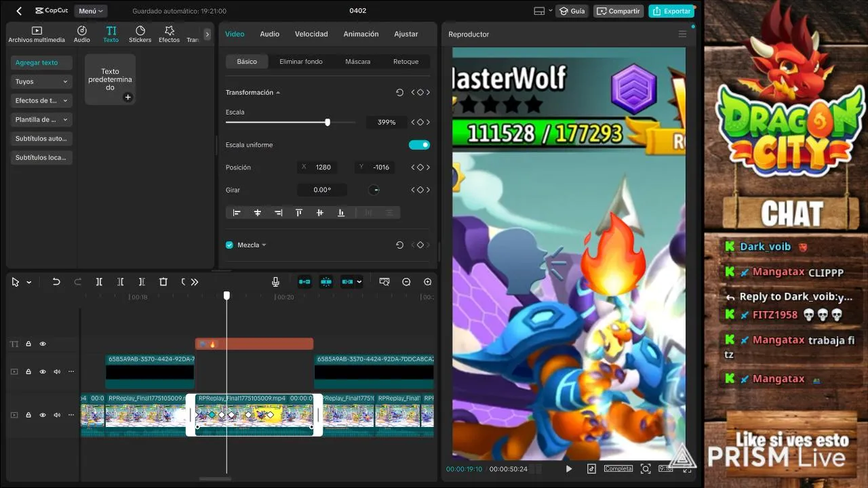
Task: Hide the text track with eye icon
Action: [x=43, y=344]
